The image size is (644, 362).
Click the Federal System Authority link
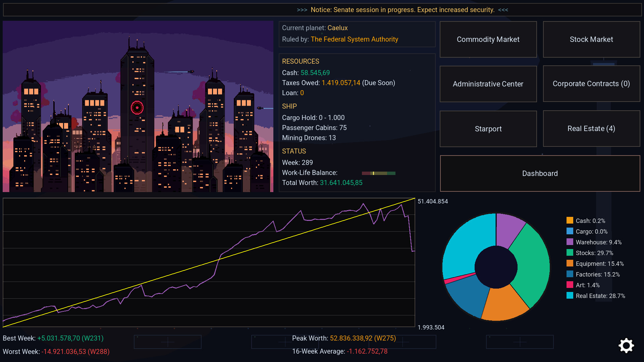tap(354, 39)
